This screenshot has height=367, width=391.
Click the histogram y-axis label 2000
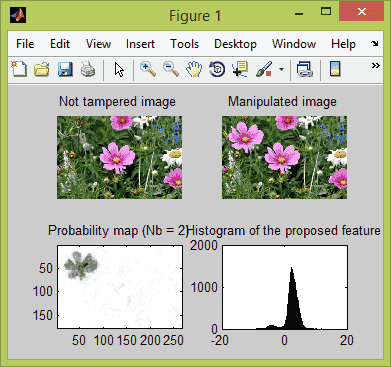pyautogui.click(x=204, y=246)
